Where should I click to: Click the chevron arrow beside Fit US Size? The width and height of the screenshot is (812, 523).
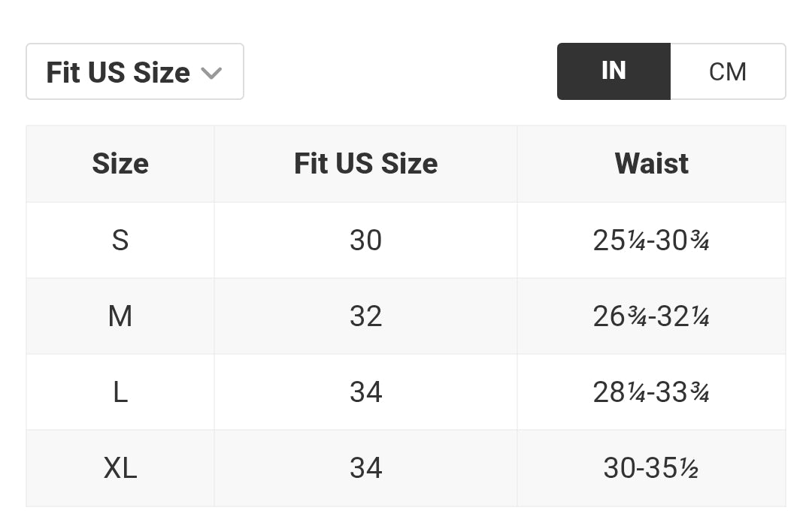coord(211,73)
